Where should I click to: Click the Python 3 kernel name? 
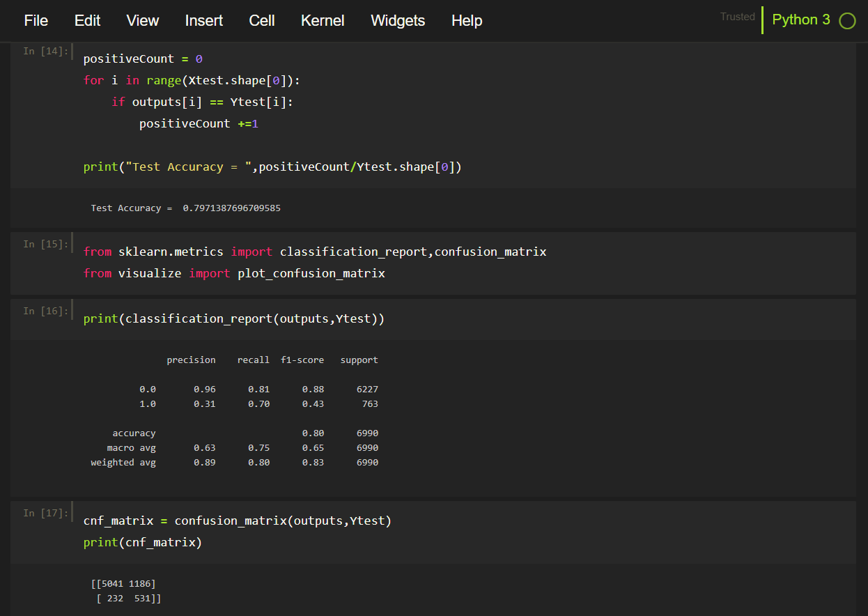(801, 20)
